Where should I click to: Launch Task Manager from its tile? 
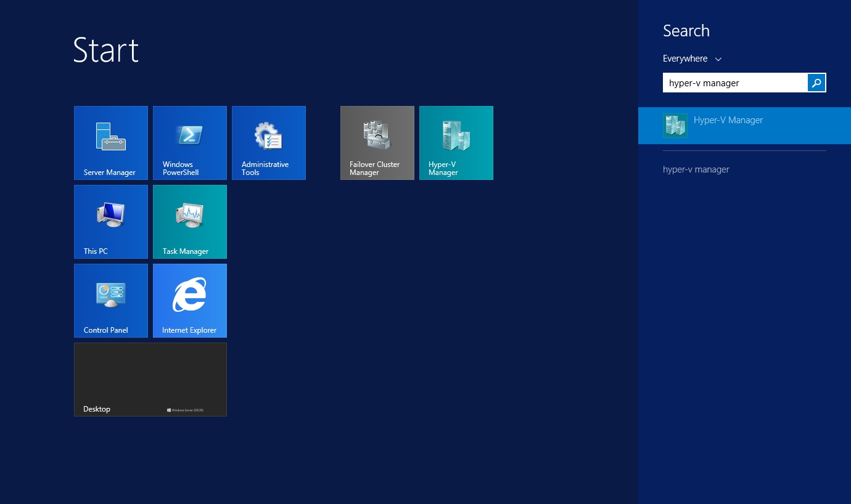(x=189, y=221)
